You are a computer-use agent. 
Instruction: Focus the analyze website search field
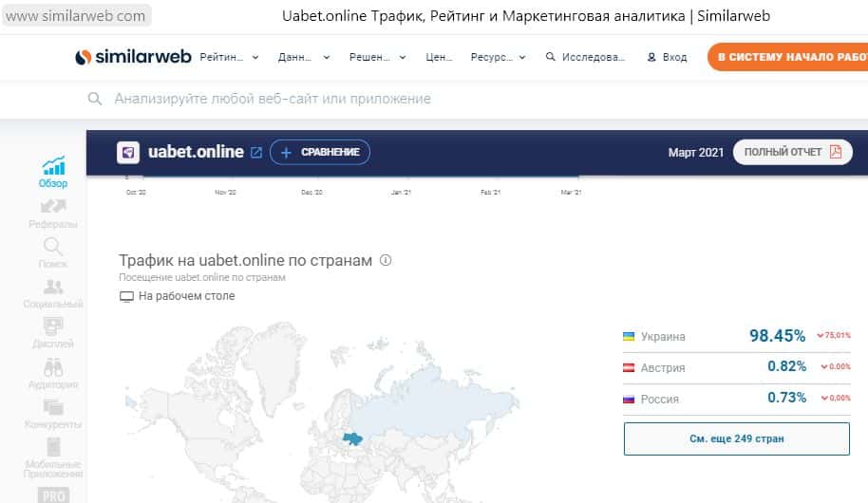[x=273, y=99]
